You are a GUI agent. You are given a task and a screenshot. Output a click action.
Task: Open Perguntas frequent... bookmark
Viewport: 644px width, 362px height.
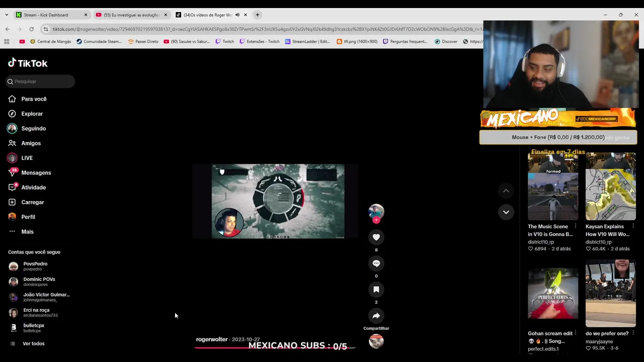pos(405,42)
